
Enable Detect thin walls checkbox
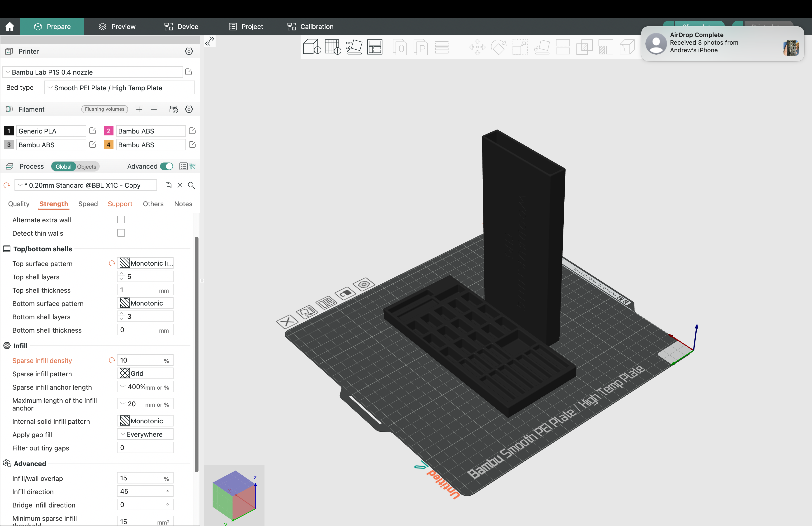click(x=121, y=233)
